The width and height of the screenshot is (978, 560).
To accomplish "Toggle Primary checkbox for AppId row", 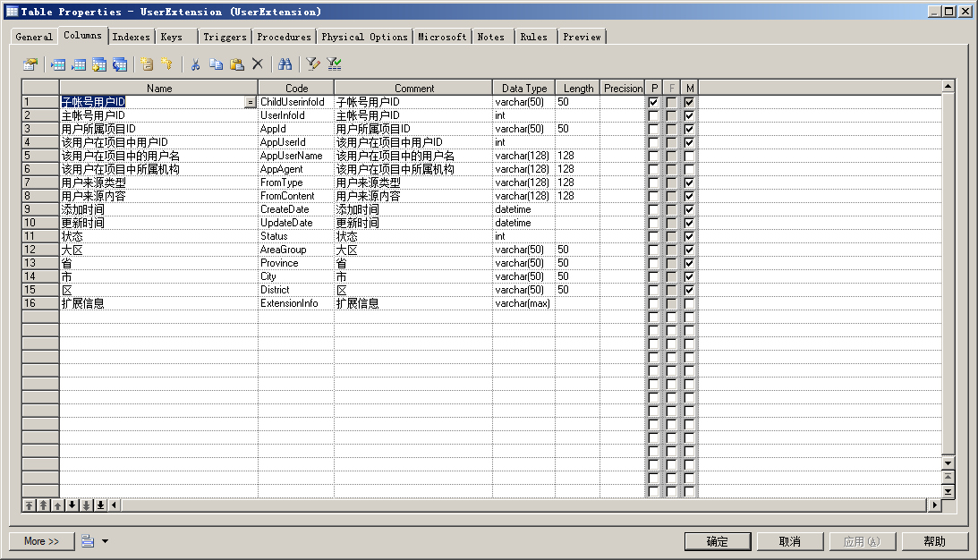I will [653, 129].
